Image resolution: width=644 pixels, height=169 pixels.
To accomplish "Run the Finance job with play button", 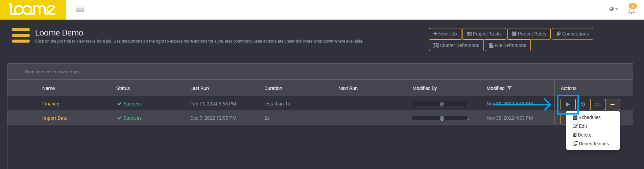I will (x=568, y=104).
